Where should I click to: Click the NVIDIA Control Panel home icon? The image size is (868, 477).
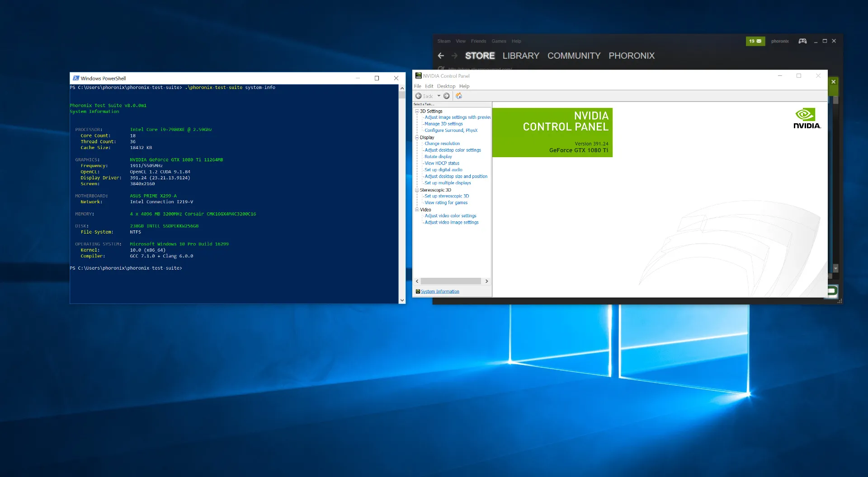(459, 96)
